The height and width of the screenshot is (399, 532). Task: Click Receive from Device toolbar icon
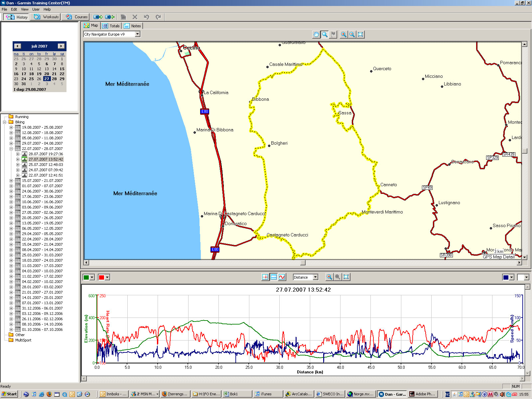[110, 17]
